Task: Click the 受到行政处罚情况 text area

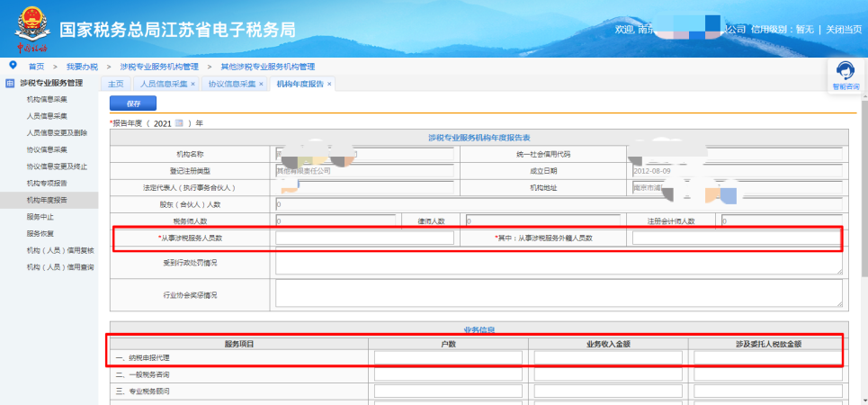Action: [x=558, y=263]
